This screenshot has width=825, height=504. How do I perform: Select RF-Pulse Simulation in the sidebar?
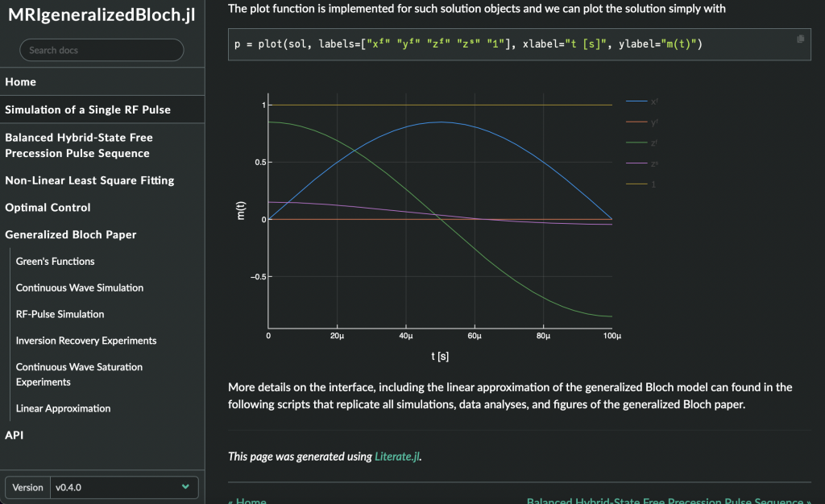tap(60, 314)
